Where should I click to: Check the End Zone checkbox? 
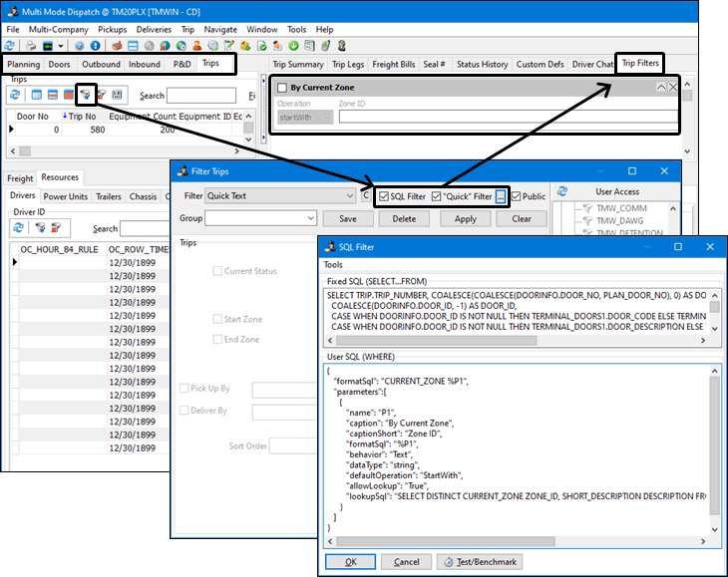coord(217,340)
